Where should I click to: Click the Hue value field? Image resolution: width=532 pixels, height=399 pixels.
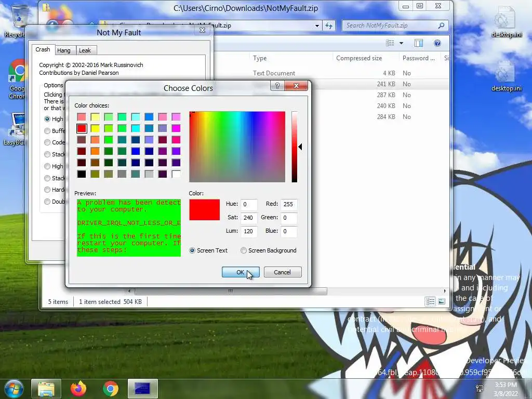coord(248,204)
